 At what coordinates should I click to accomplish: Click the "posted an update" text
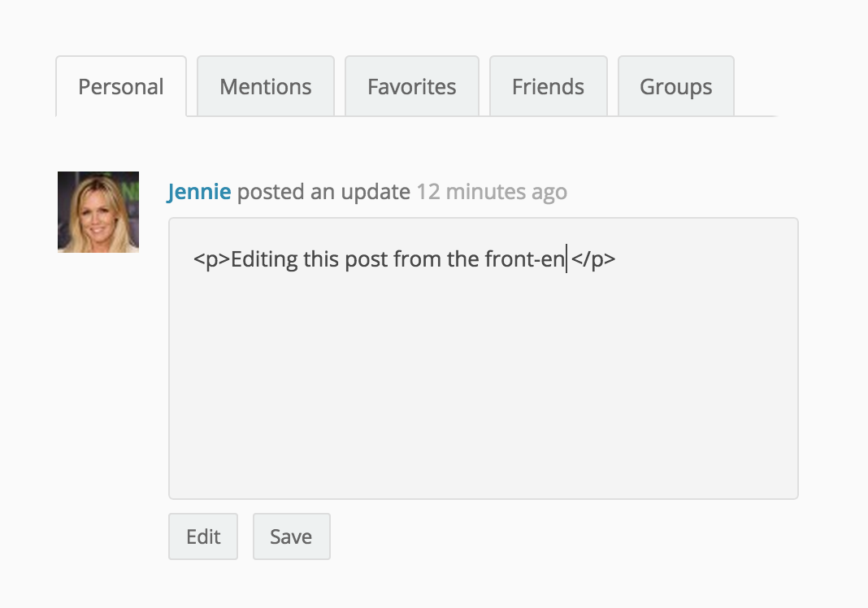(x=323, y=192)
